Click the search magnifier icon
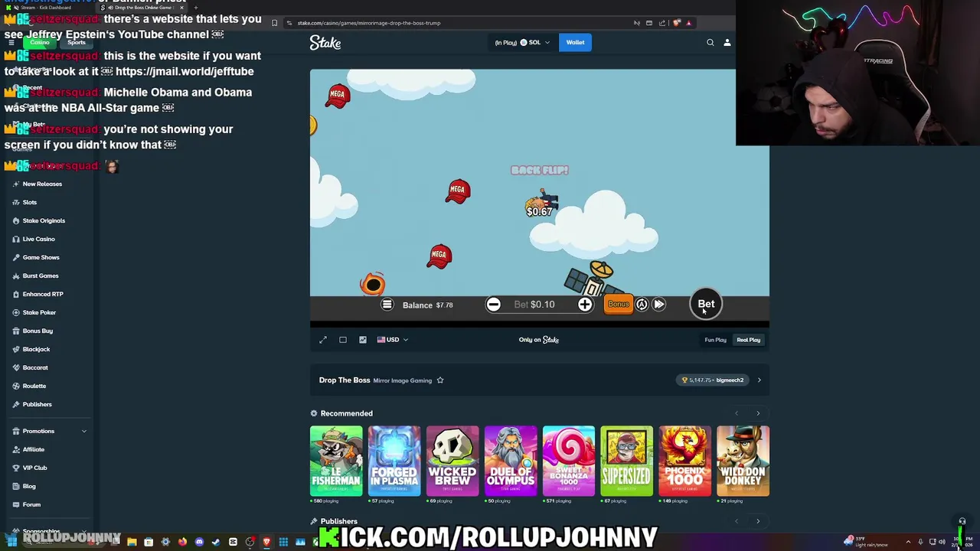The image size is (980, 551). [x=710, y=43]
